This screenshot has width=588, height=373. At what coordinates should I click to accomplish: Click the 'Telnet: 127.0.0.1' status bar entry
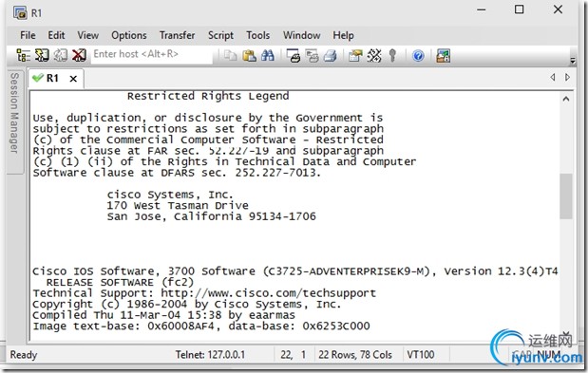(210, 354)
